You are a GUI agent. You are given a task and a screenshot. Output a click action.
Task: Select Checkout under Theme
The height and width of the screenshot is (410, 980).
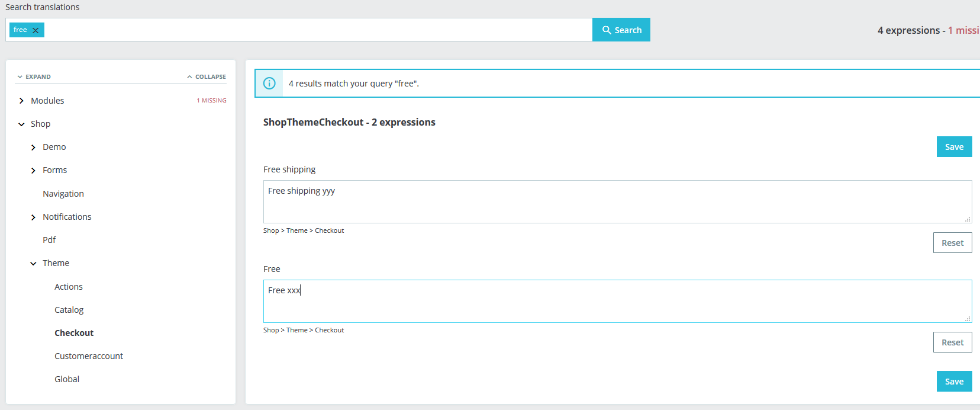tap(74, 333)
